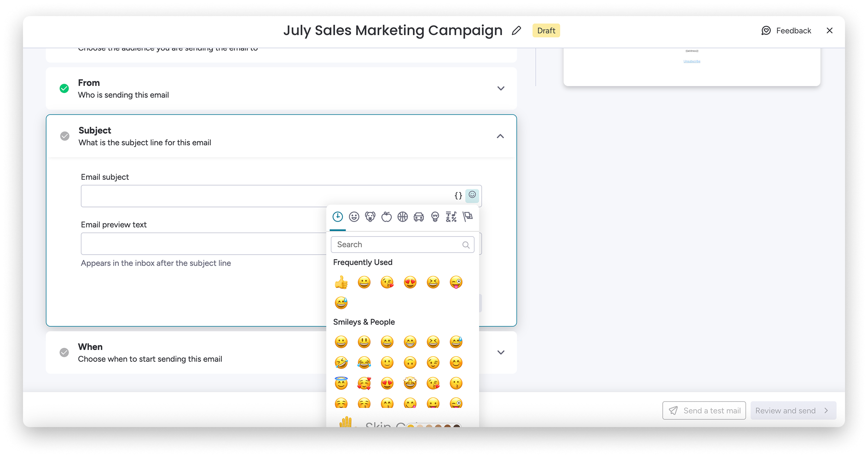868x457 pixels.
Task: Switch to Food & Drink emoji tab
Action: coord(387,217)
